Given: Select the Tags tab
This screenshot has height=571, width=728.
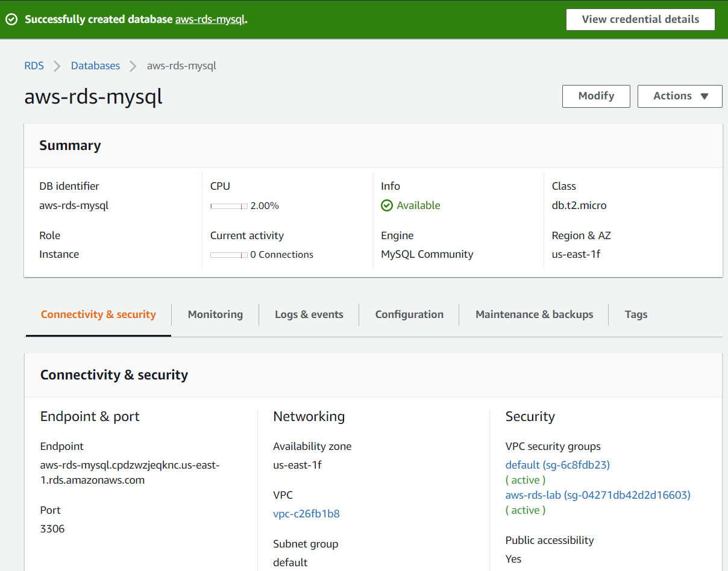Looking at the screenshot, I should point(636,314).
